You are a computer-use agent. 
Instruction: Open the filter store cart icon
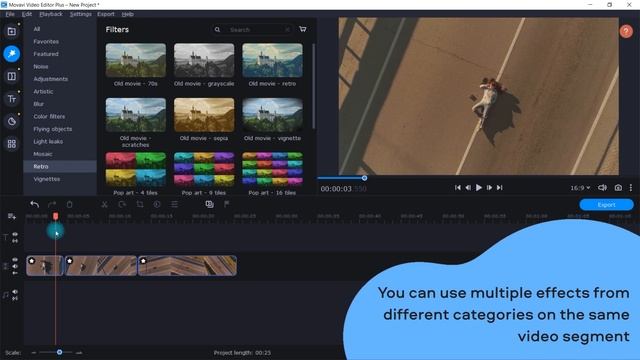(302, 29)
